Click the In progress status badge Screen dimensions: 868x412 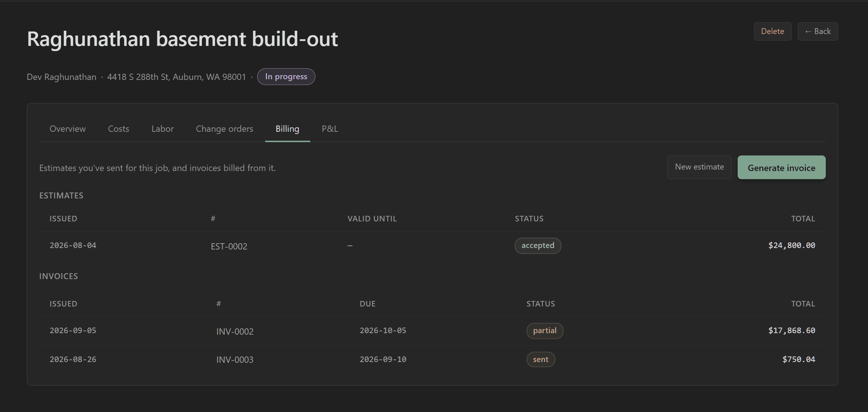tap(286, 77)
